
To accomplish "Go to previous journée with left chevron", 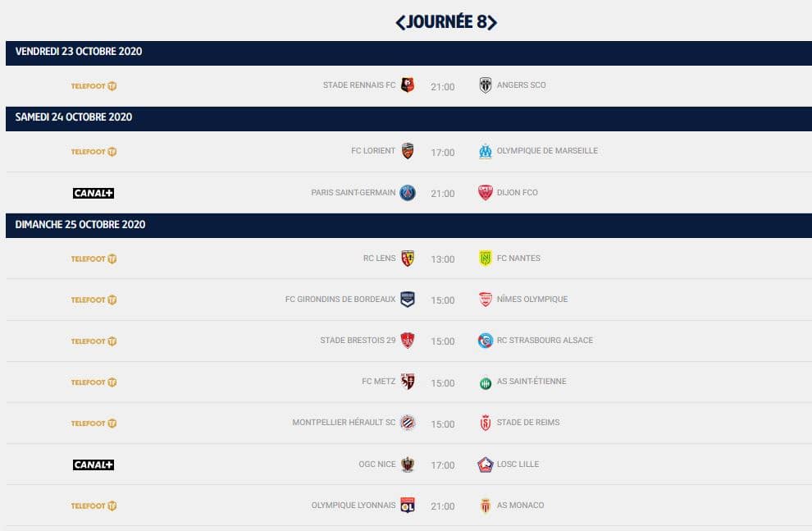I will tap(400, 22).
